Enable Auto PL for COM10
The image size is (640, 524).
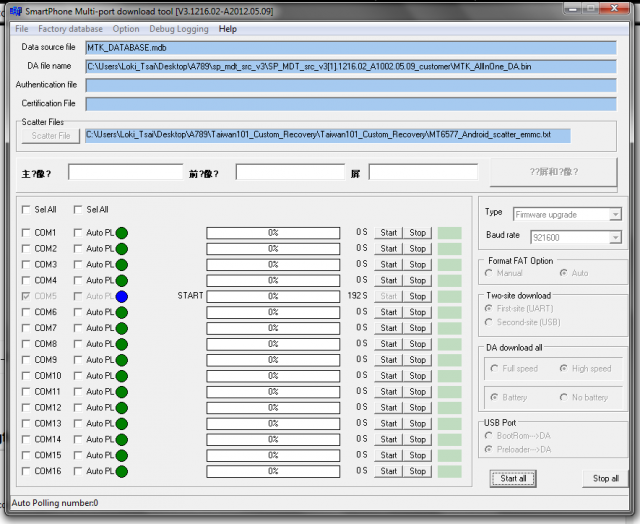point(78,376)
